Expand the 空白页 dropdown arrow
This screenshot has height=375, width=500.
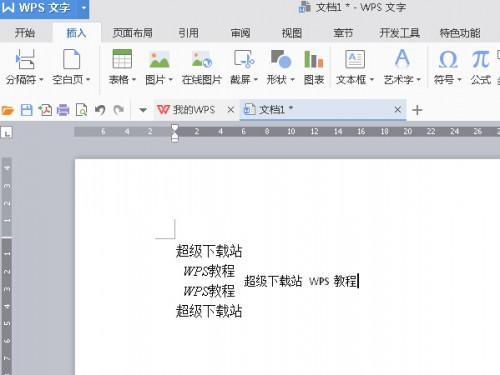88,80
